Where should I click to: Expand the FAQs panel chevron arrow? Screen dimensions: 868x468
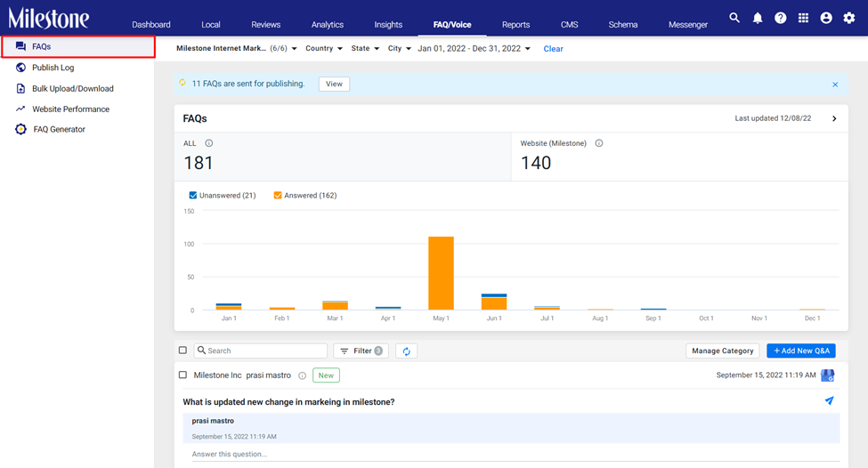[834, 119]
